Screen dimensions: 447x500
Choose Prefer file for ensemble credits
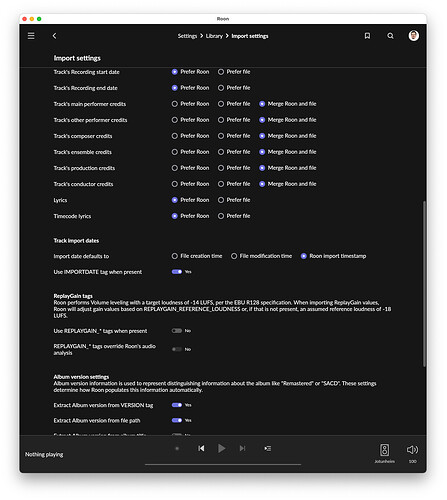(x=234, y=152)
